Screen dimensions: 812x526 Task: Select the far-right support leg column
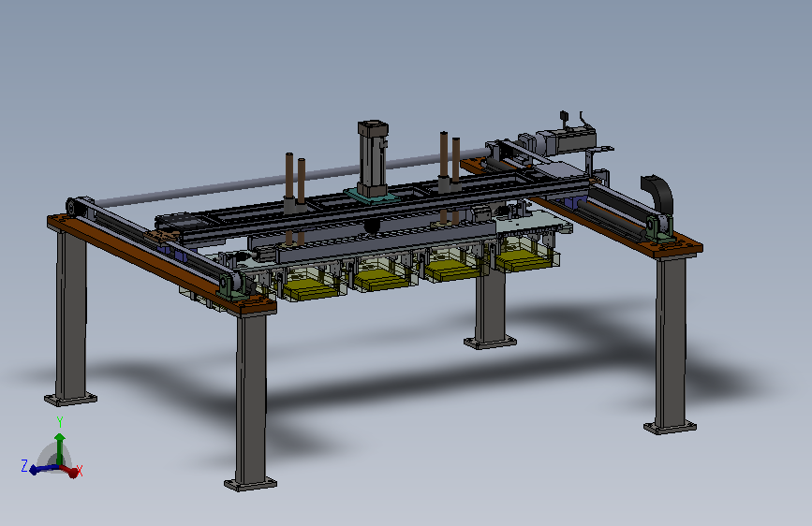[x=671, y=342]
